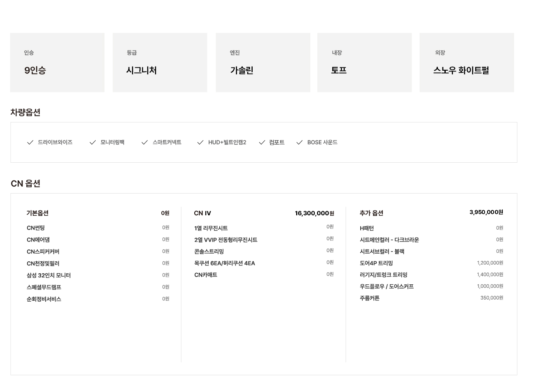Click the CN카매트 option row
Image resolution: width=534 pixels, height=392 pixels.
tap(264, 275)
